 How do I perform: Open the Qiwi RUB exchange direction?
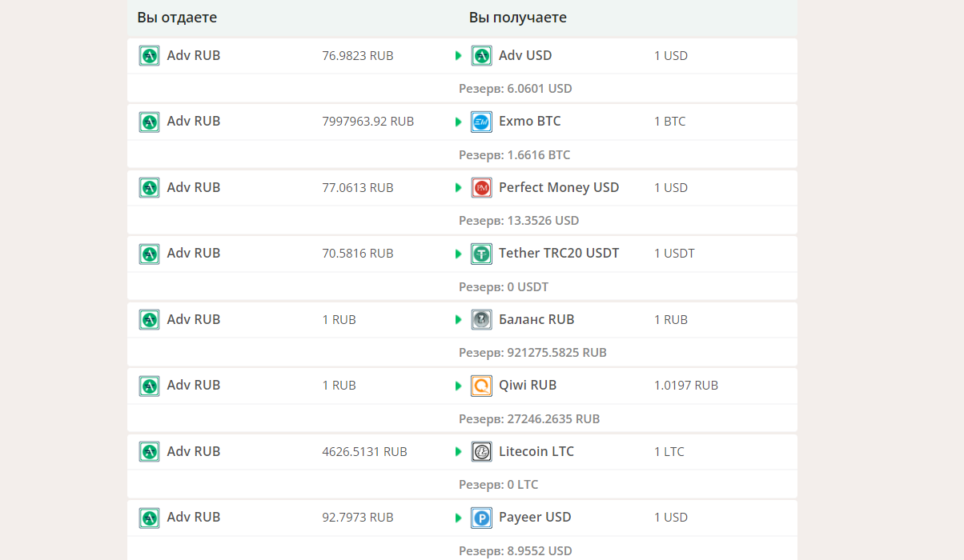pos(462,400)
